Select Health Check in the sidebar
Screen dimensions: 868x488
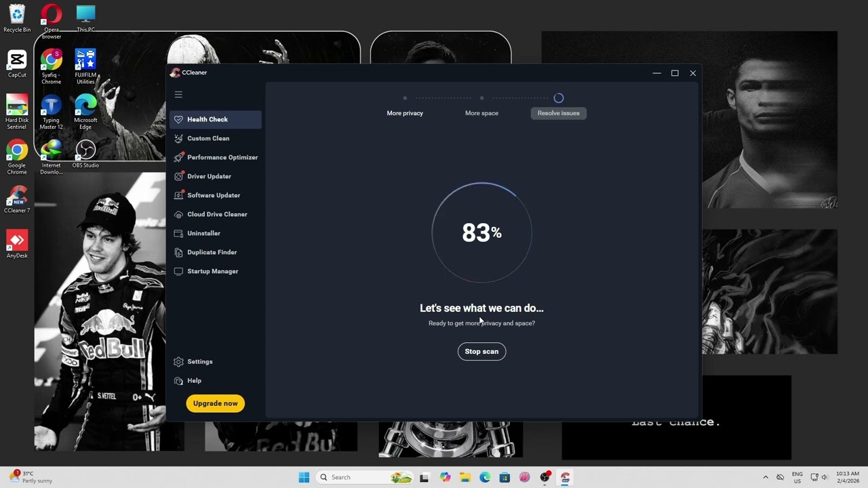(x=215, y=119)
